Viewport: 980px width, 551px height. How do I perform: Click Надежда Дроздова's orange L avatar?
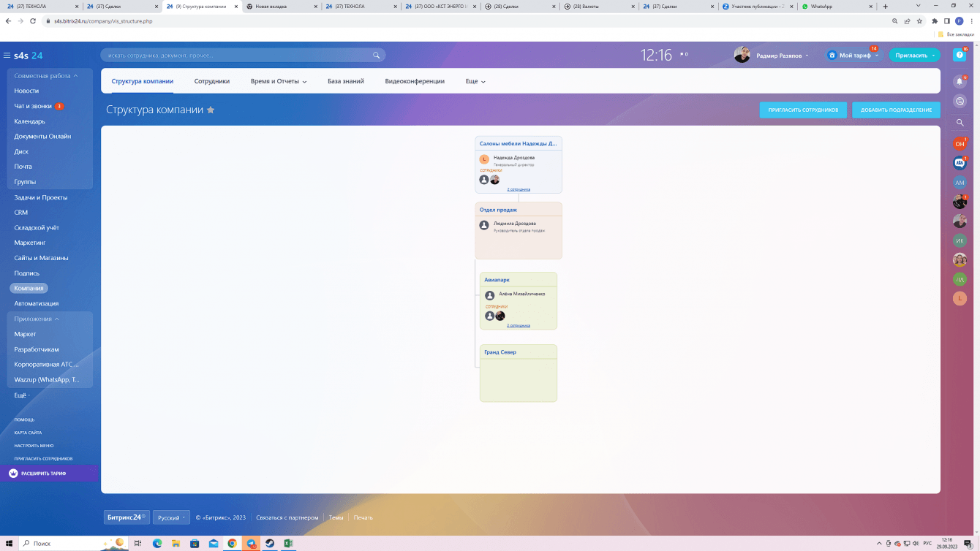pyautogui.click(x=484, y=159)
